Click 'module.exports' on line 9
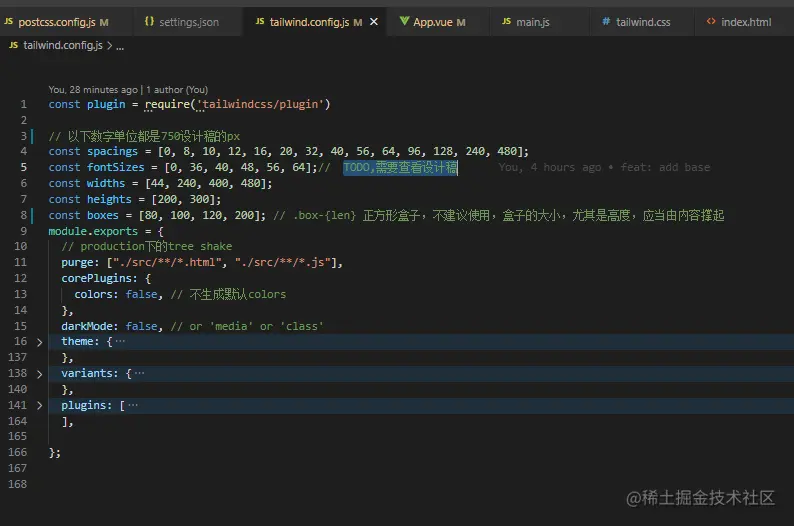This screenshot has height=526, width=794. 93,231
